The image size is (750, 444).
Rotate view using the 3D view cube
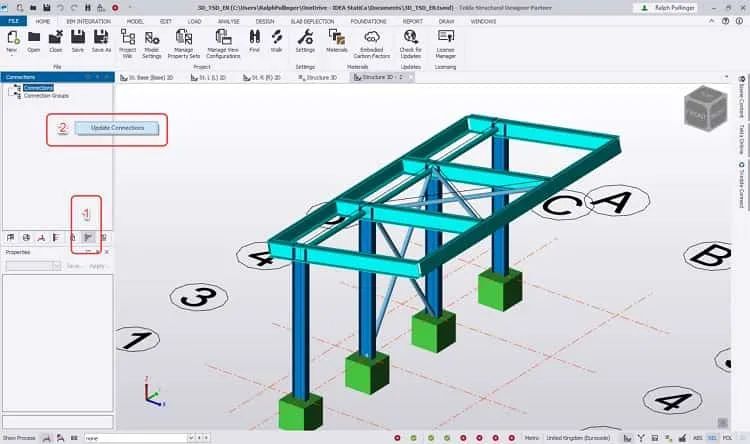tap(706, 109)
